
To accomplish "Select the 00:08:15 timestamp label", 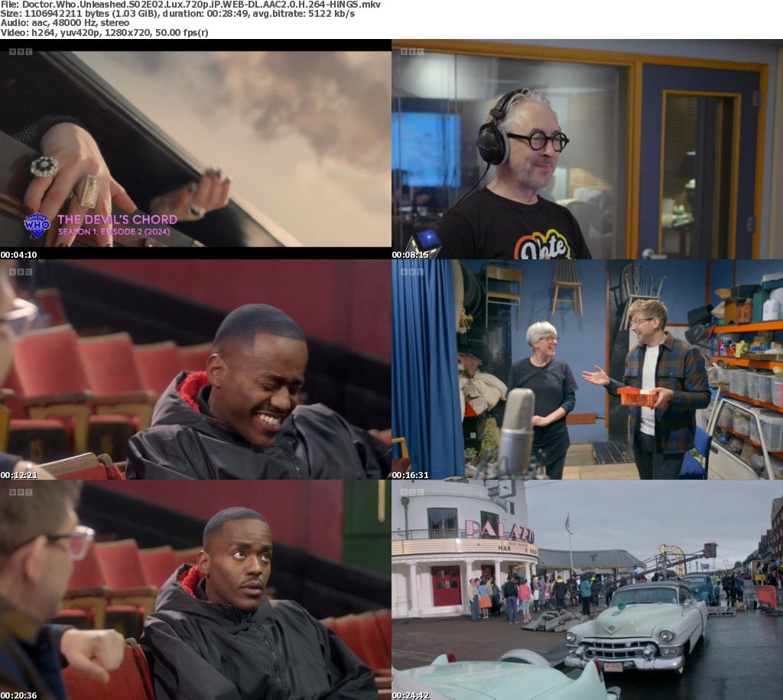I will tap(410, 254).
